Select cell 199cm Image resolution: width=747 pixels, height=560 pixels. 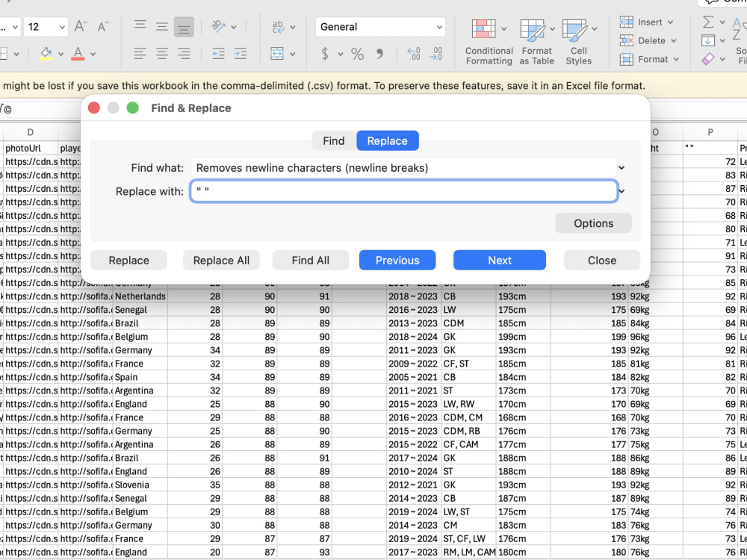524,337
